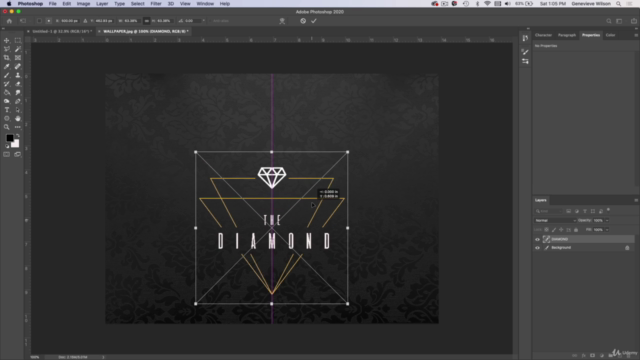
Task: Click the rotation angle input field
Action: (x=191, y=21)
